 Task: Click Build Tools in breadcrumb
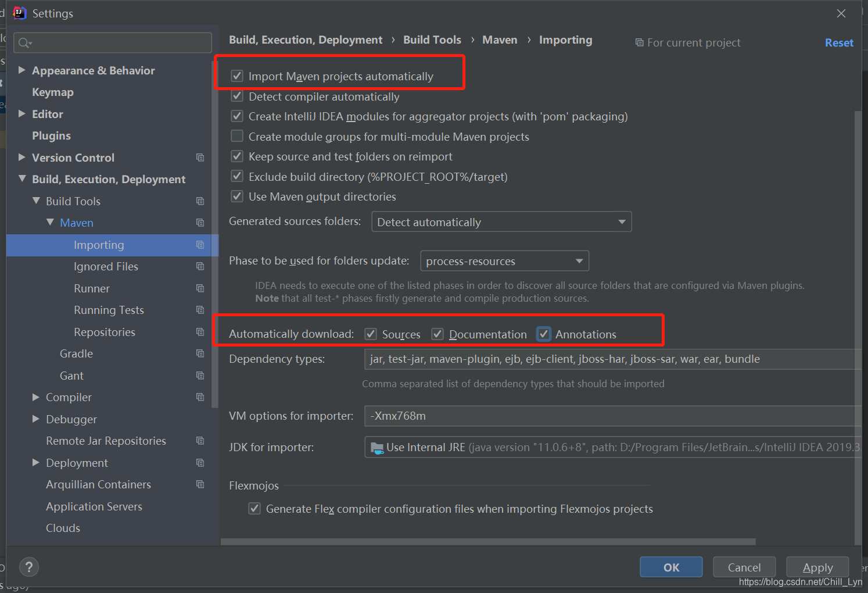click(x=432, y=40)
